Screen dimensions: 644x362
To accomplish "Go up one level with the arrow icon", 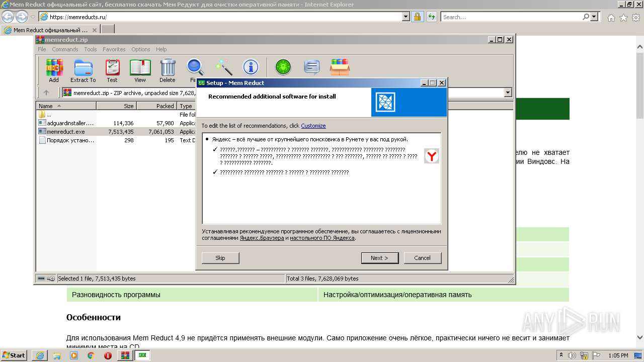I will [x=46, y=93].
